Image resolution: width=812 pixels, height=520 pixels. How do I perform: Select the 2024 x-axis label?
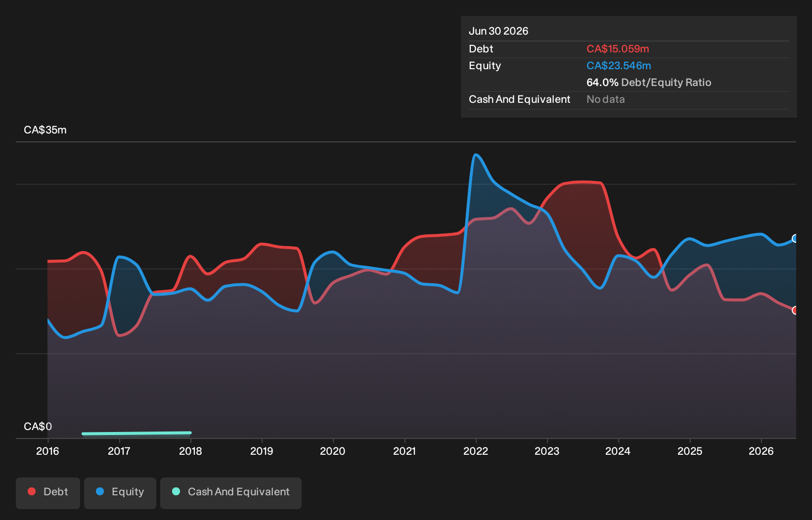[618, 451]
